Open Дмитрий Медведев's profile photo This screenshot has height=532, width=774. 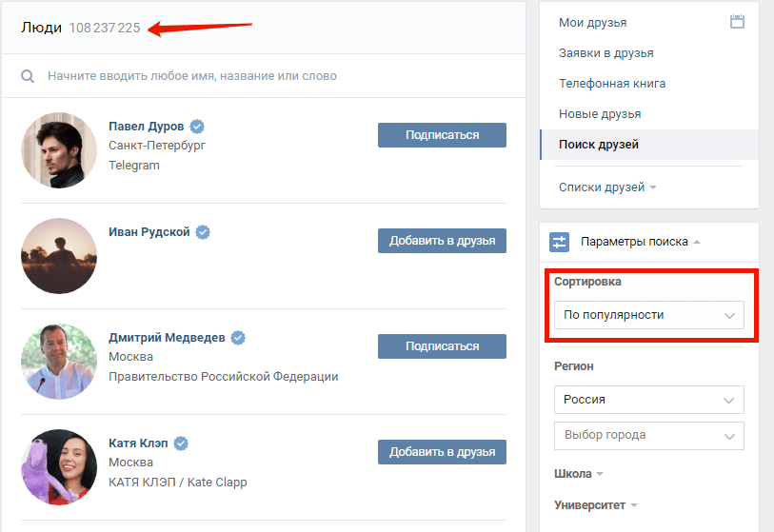59,362
